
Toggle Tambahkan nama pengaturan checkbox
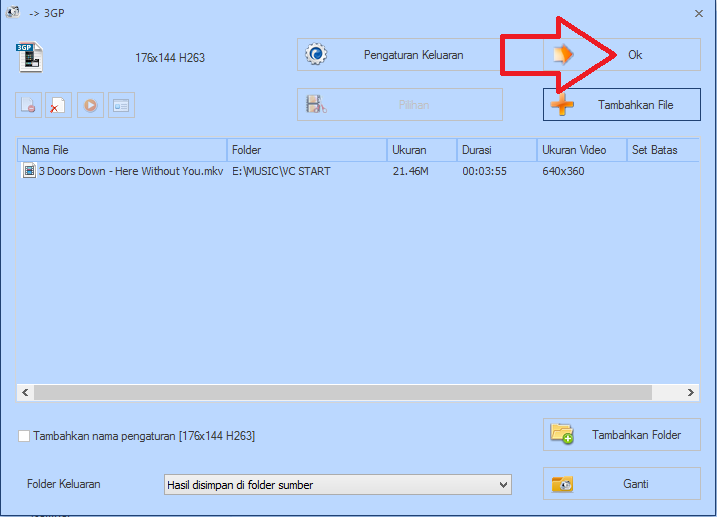tap(24, 436)
